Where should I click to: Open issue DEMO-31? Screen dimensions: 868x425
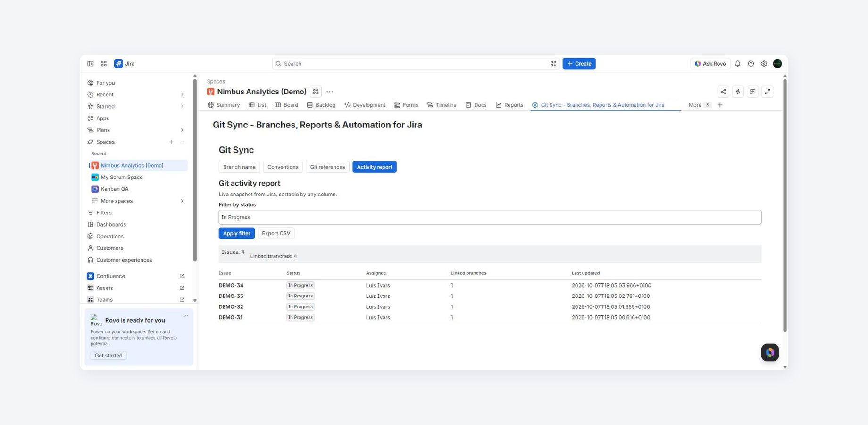230,317
